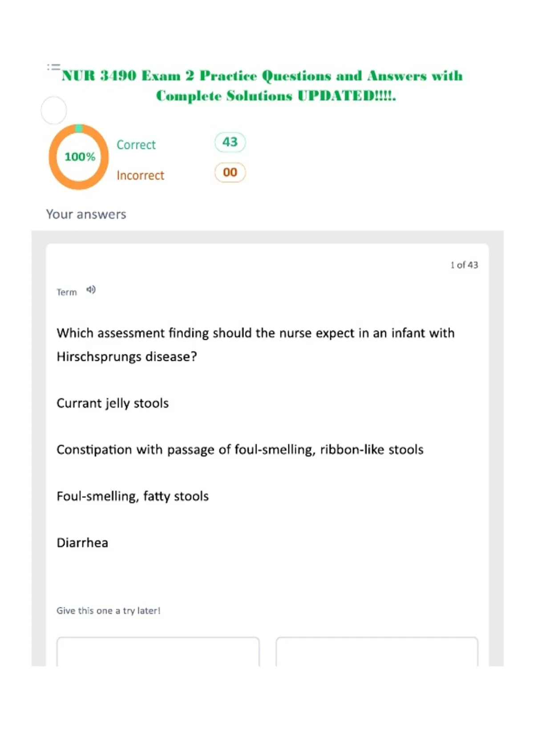Image resolution: width=534 pixels, height=756 pixels.
Task: Select the Diarrhea answer option
Action: tap(82, 543)
